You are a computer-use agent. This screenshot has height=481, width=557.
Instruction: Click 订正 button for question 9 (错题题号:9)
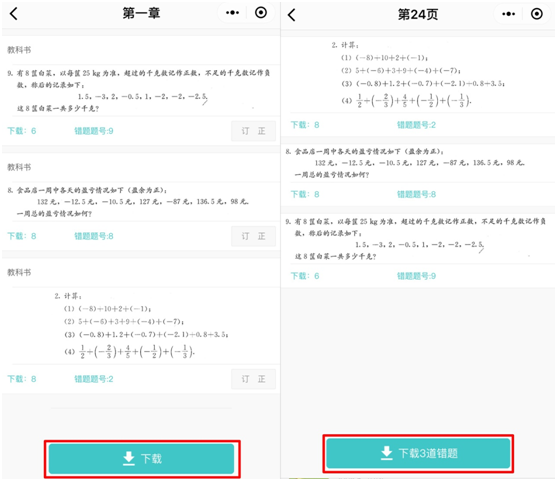253,131
